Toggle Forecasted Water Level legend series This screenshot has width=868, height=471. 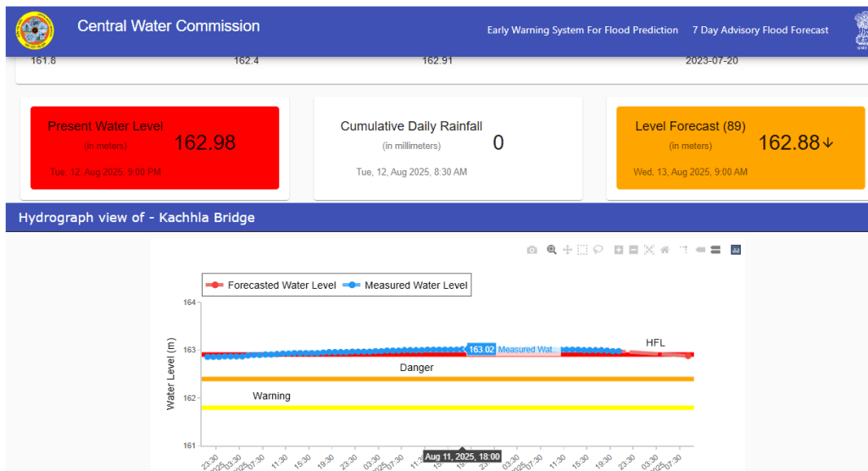click(x=272, y=285)
